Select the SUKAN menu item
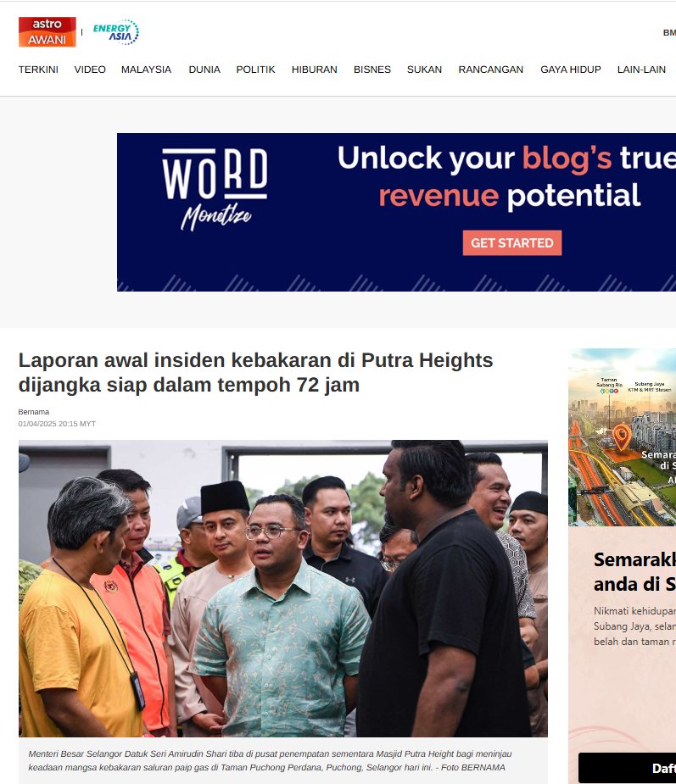 click(424, 70)
